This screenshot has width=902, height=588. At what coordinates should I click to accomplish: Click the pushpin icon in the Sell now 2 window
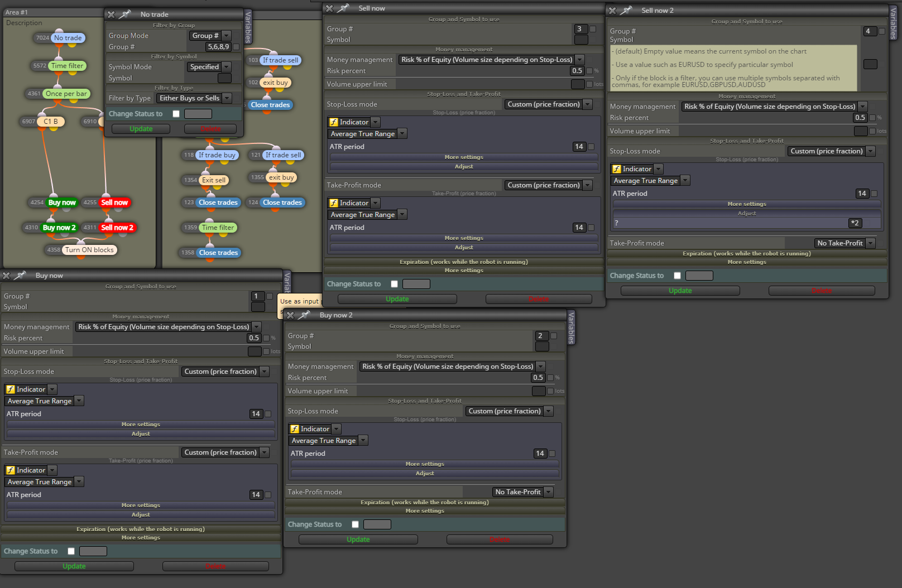(626, 10)
